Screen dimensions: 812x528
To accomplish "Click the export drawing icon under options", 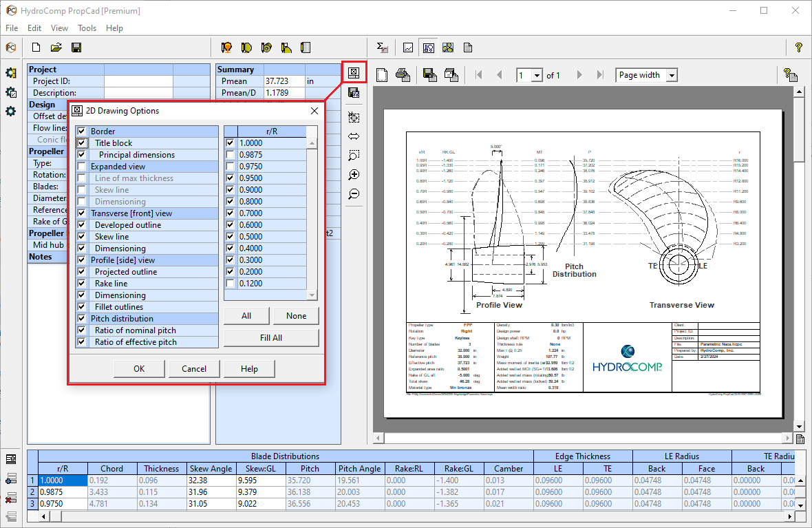I will (354, 93).
